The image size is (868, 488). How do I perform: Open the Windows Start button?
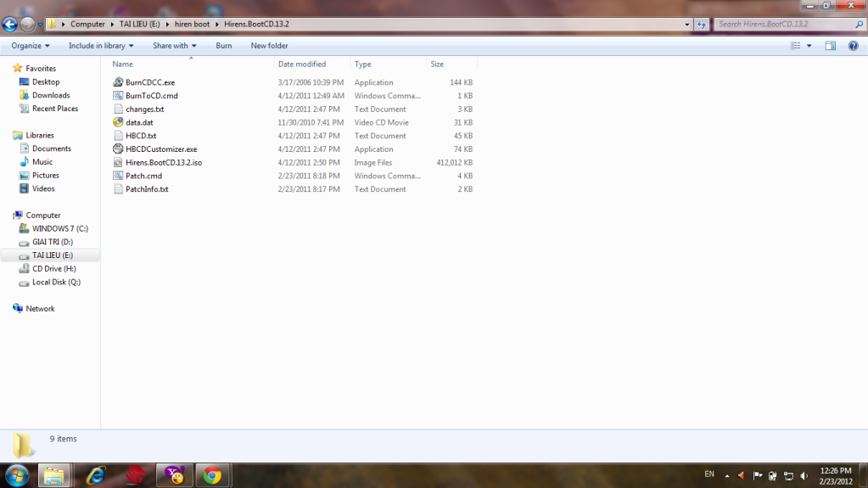[17, 475]
